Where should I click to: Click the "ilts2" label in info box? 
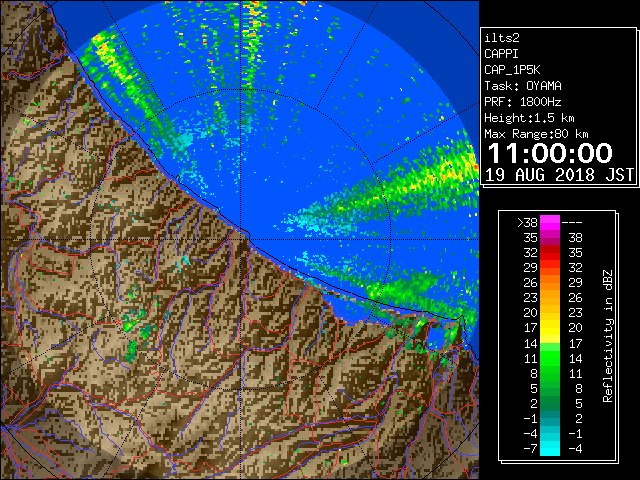(502, 38)
